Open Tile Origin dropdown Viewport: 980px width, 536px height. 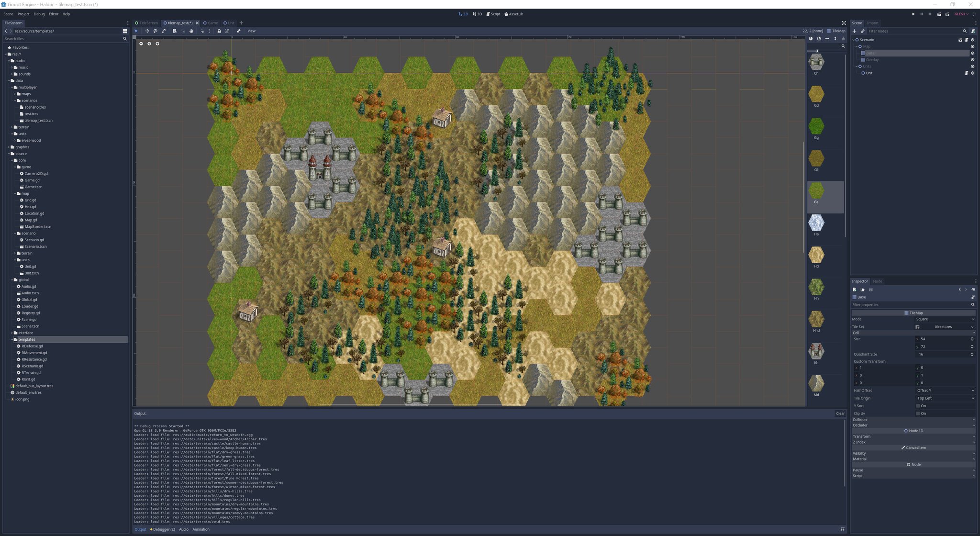pyautogui.click(x=945, y=398)
